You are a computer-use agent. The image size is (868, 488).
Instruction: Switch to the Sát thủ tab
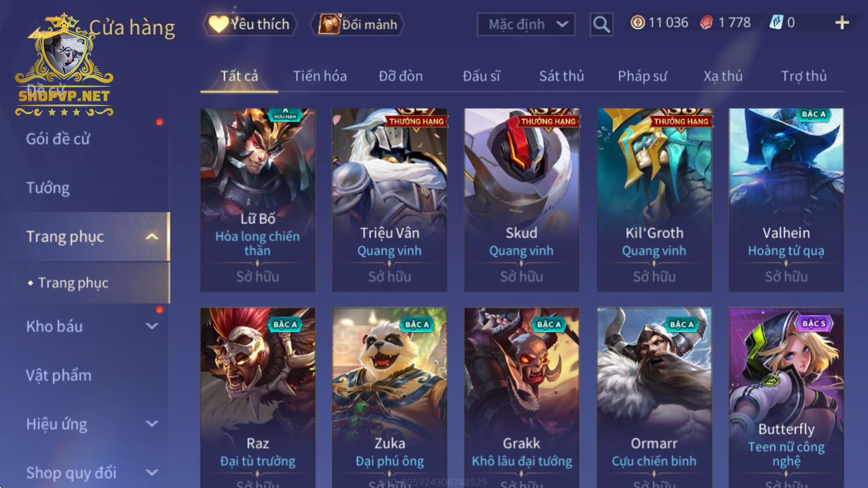click(x=562, y=76)
